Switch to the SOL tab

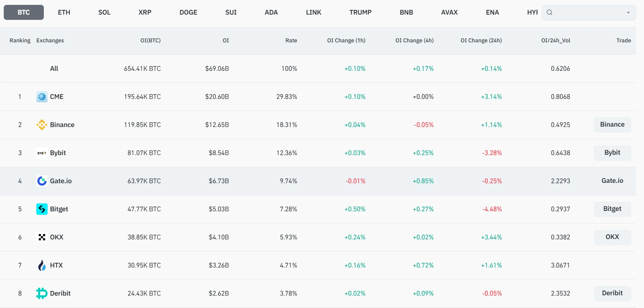pos(104,12)
